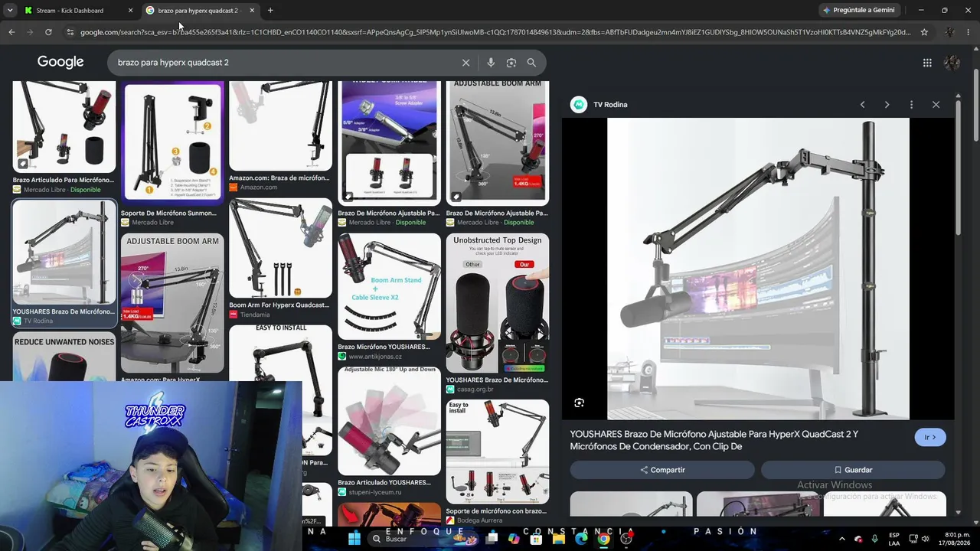Open the Bodega Aurrera Soporte de micrófono thumbnail
The height and width of the screenshot is (551, 980).
(498, 452)
